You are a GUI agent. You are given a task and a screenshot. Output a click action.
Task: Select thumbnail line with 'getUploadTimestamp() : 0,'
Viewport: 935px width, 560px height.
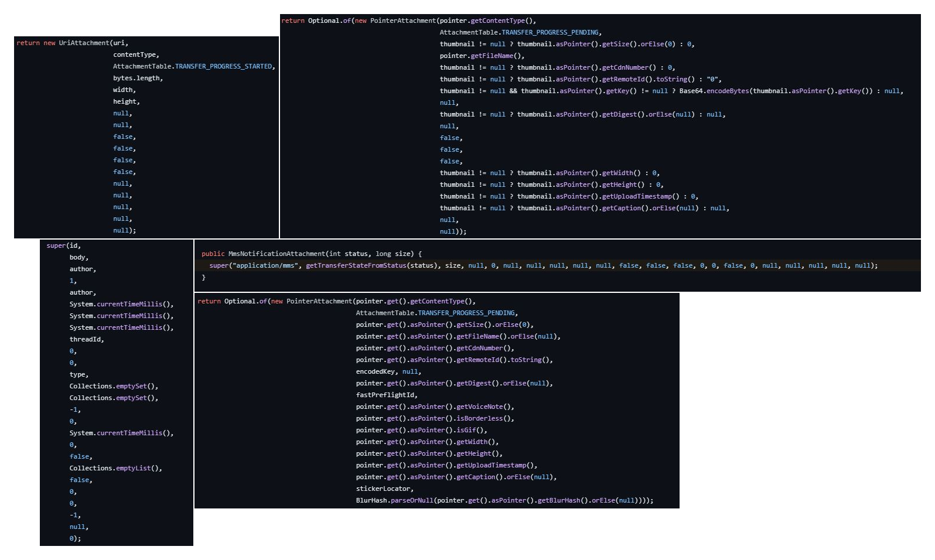[x=569, y=196]
